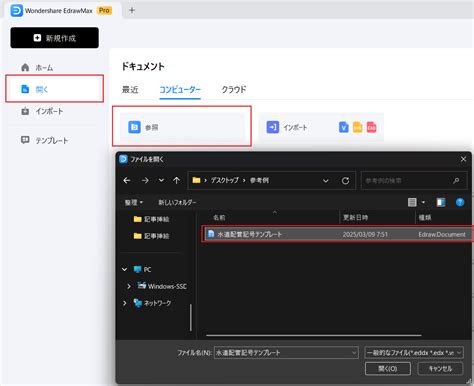
Task: Collapse the PC tree node
Action: [125, 269]
